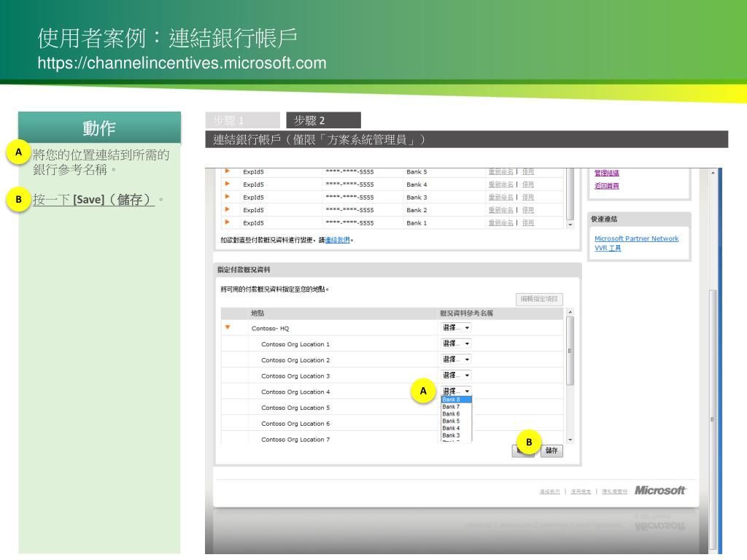Toggle the dropdown for Contoso Org Location 4
The image size is (747, 560).
pos(456,391)
